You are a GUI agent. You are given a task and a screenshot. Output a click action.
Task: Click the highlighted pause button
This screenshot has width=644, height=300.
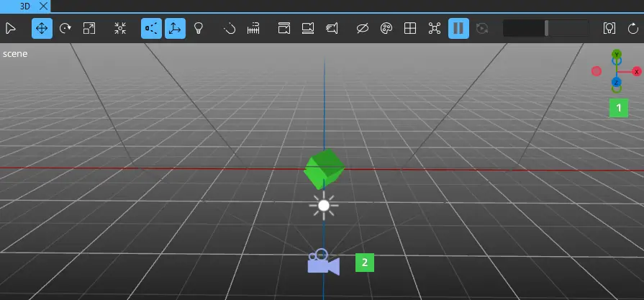(x=458, y=29)
